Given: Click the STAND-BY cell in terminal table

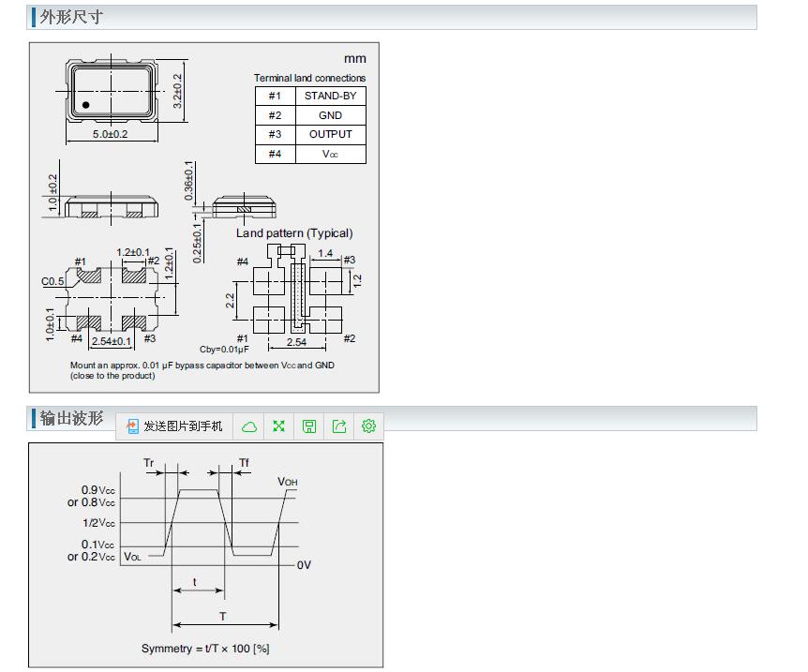Looking at the screenshot, I should [330, 96].
